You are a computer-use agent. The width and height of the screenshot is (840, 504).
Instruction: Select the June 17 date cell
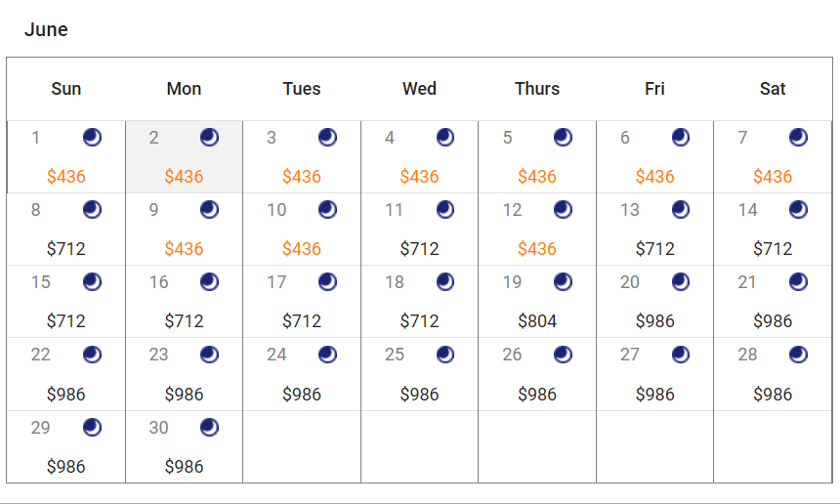(x=301, y=301)
